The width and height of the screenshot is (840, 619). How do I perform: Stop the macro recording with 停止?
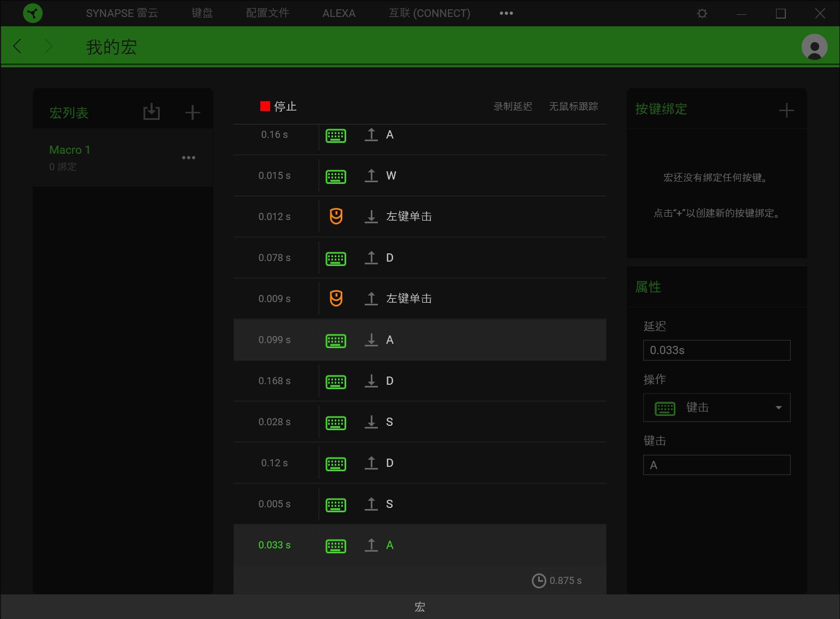pos(279,106)
